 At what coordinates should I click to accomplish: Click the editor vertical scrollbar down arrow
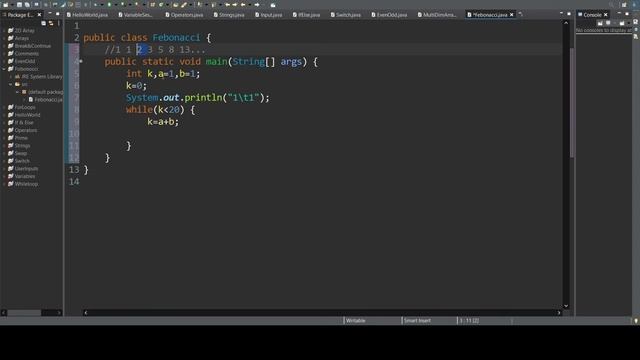(566, 306)
